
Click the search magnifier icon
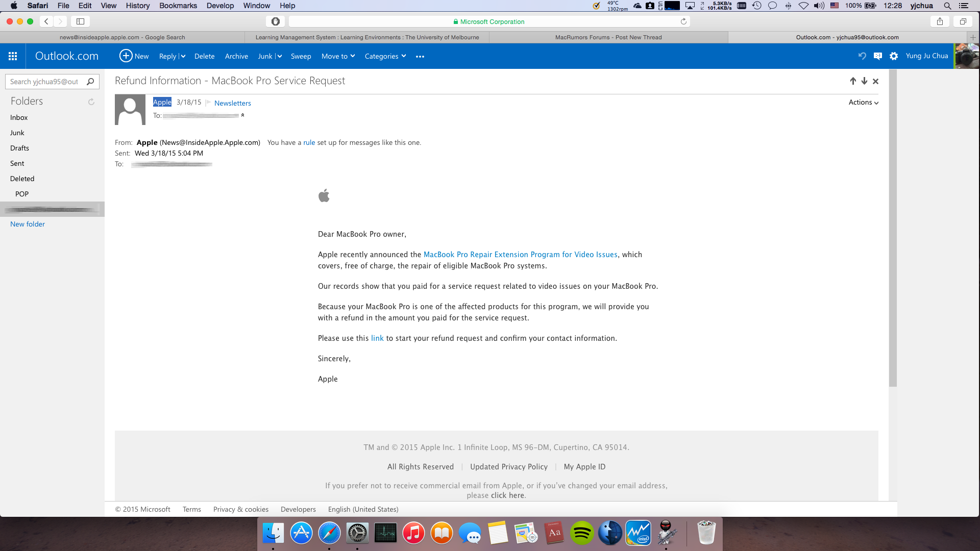(90, 82)
